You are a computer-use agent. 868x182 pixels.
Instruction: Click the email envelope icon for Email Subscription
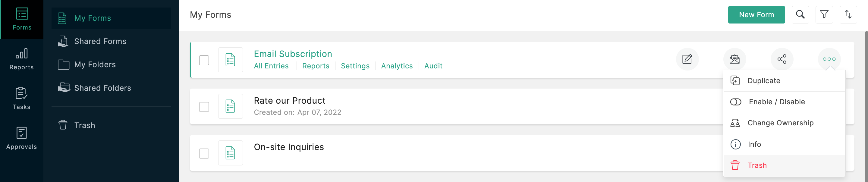point(734,59)
